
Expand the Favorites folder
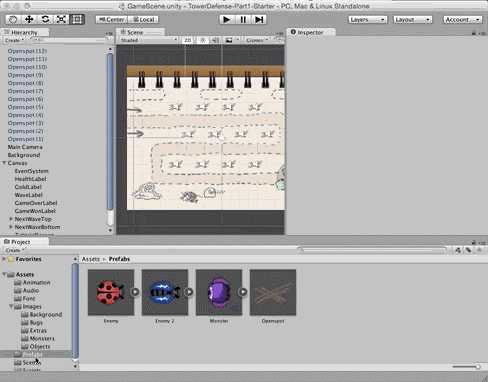pyautogui.click(x=4, y=259)
